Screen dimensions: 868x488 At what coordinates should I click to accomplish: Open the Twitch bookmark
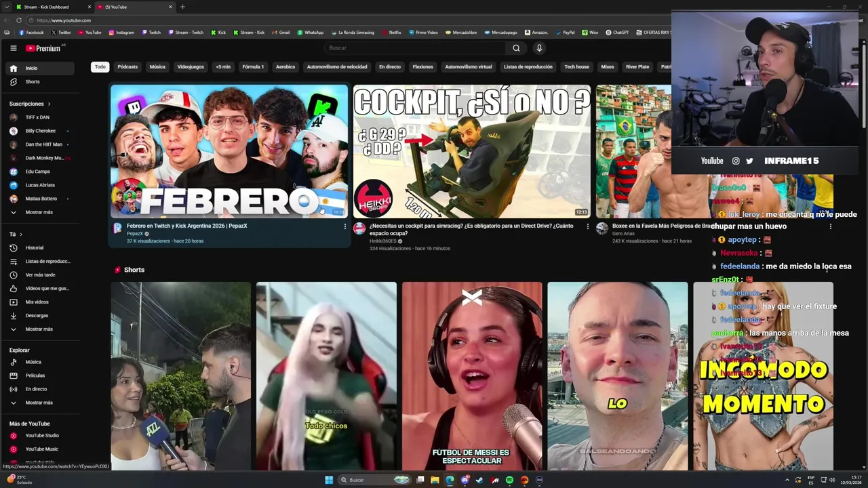coord(151,32)
